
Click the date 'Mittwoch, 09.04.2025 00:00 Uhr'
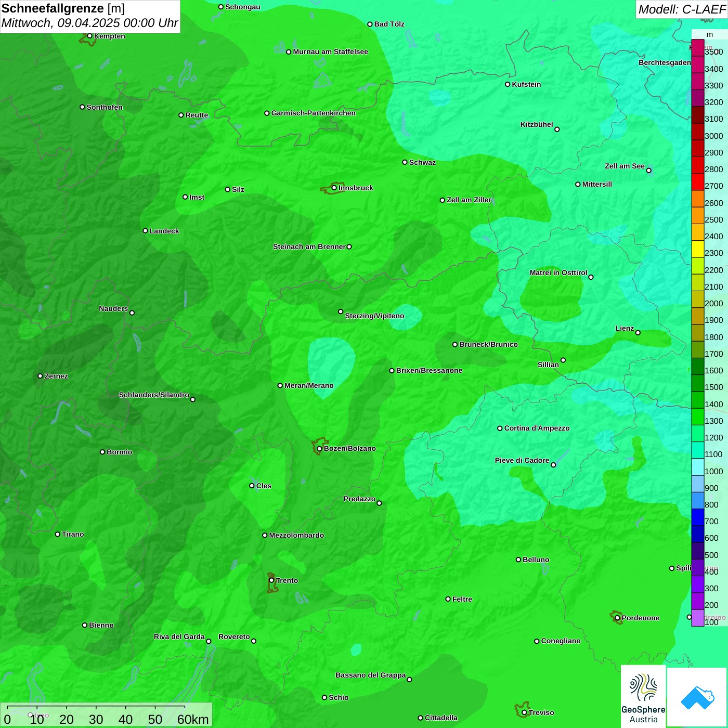point(90,23)
